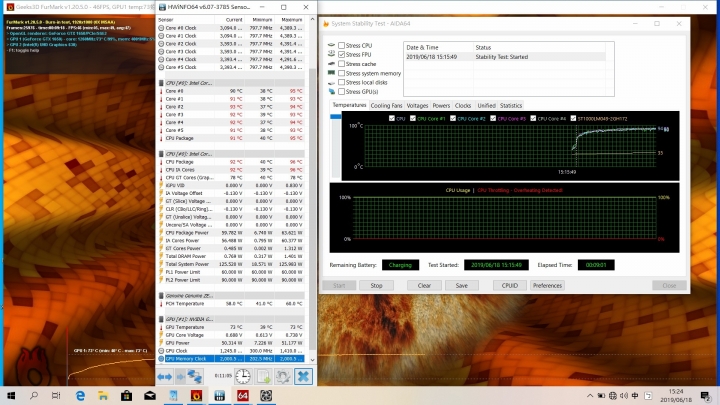This screenshot has width=720, height=405.
Task: Click Save button in AIDA64
Action: (461, 286)
